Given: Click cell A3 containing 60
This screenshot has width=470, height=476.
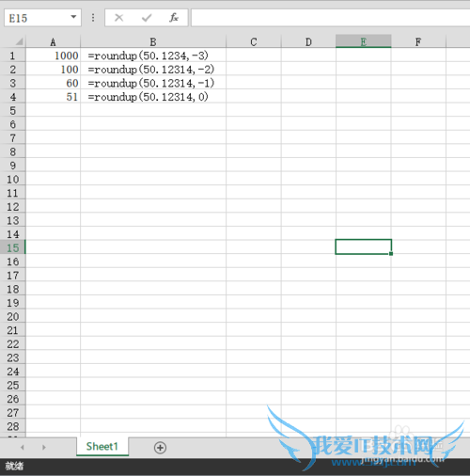Looking at the screenshot, I should coord(53,83).
